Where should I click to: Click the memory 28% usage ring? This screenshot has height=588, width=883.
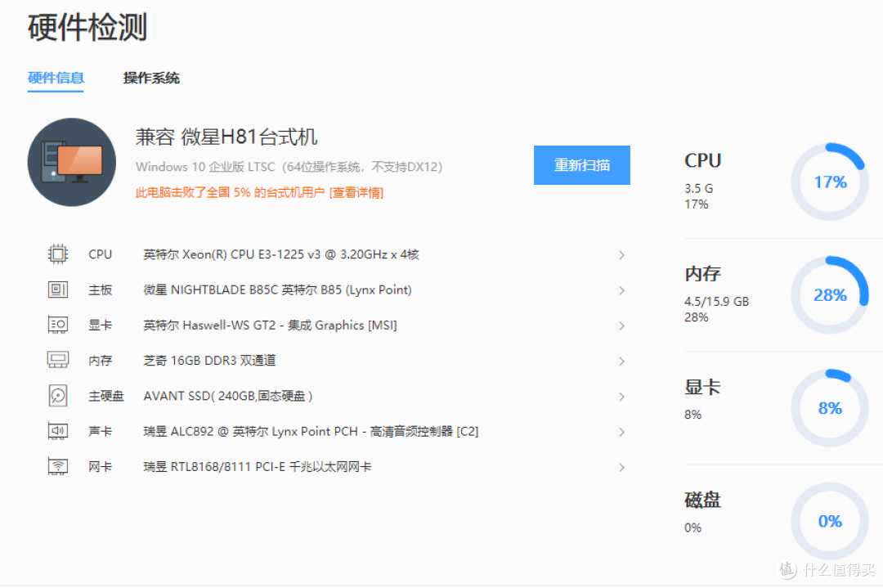click(x=830, y=295)
